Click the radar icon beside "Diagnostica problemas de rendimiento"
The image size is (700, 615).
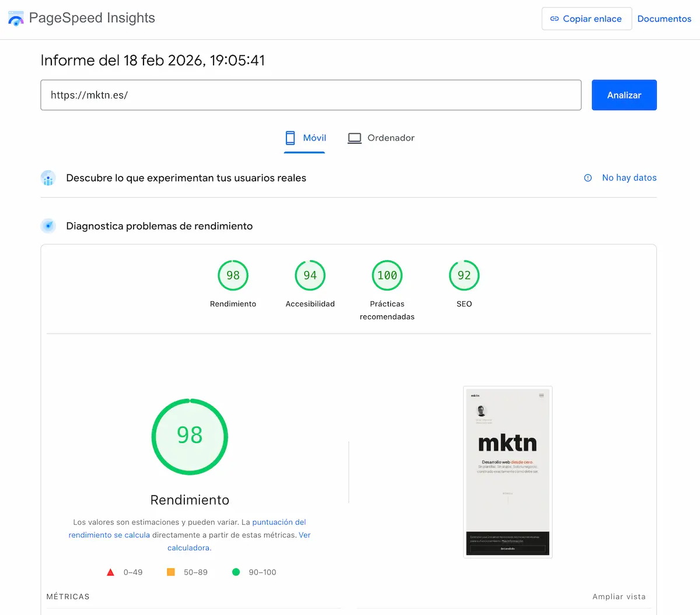pyautogui.click(x=48, y=226)
